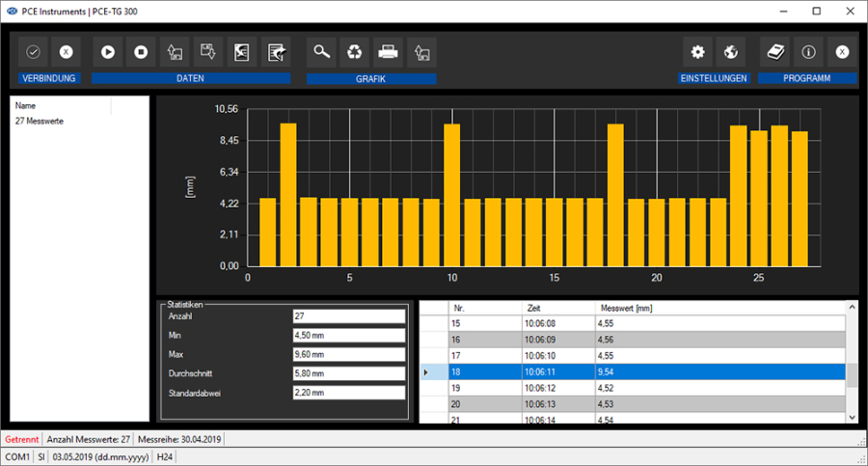Click the Durchschnitt value field
The width and height of the screenshot is (868, 466).
[x=350, y=373]
